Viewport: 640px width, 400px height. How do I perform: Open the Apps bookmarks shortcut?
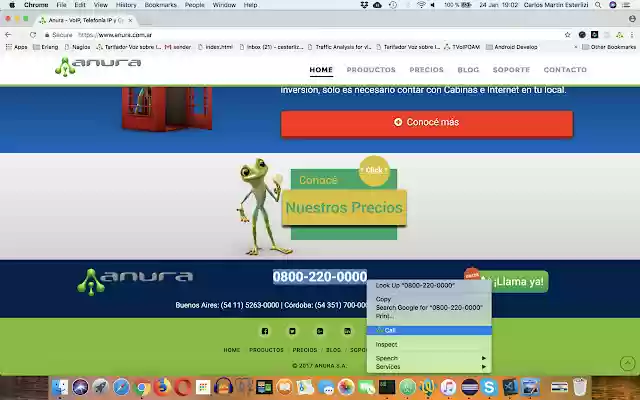coord(16,47)
